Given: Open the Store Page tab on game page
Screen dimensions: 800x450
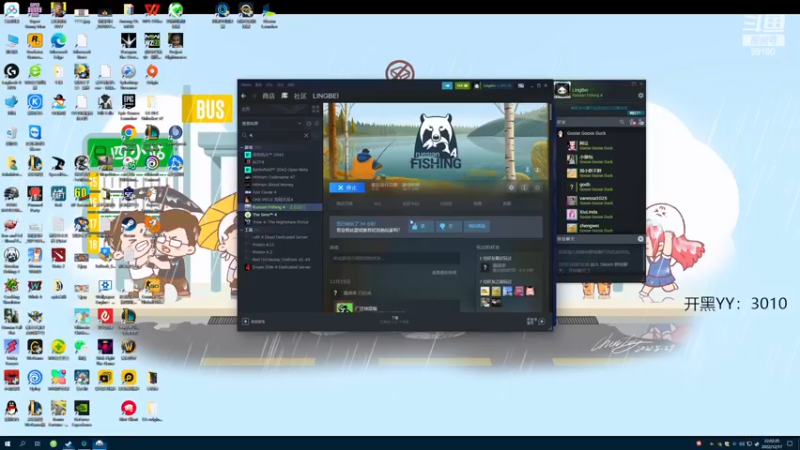Looking at the screenshot, I should pos(344,204).
